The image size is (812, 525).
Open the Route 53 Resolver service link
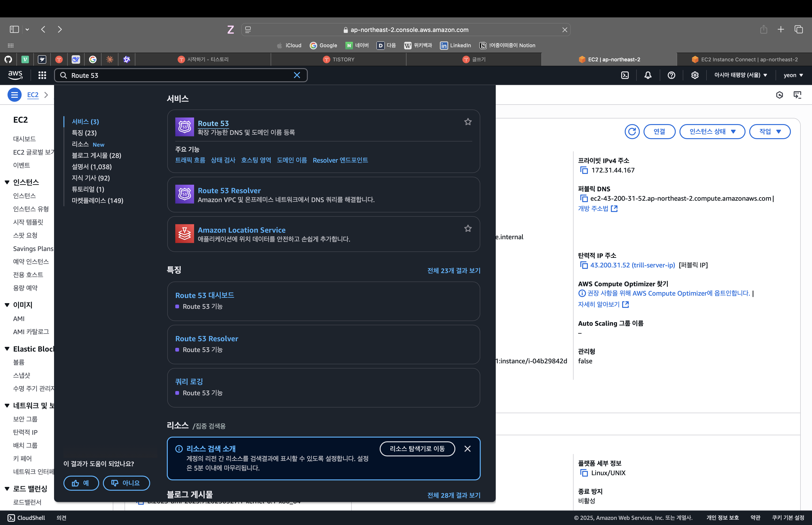click(229, 191)
